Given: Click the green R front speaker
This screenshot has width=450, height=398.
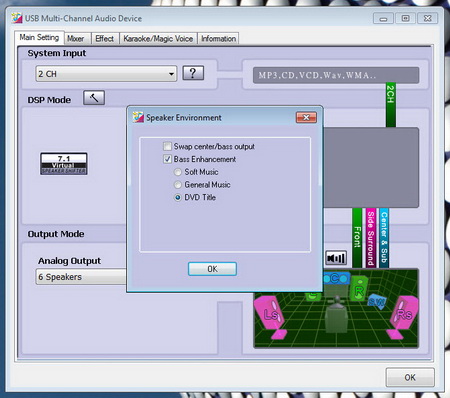Looking at the screenshot, I should (x=359, y=288).
